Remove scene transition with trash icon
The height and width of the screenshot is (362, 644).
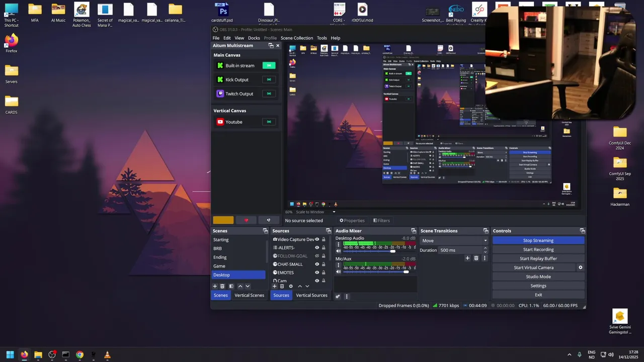coord(476,258)
